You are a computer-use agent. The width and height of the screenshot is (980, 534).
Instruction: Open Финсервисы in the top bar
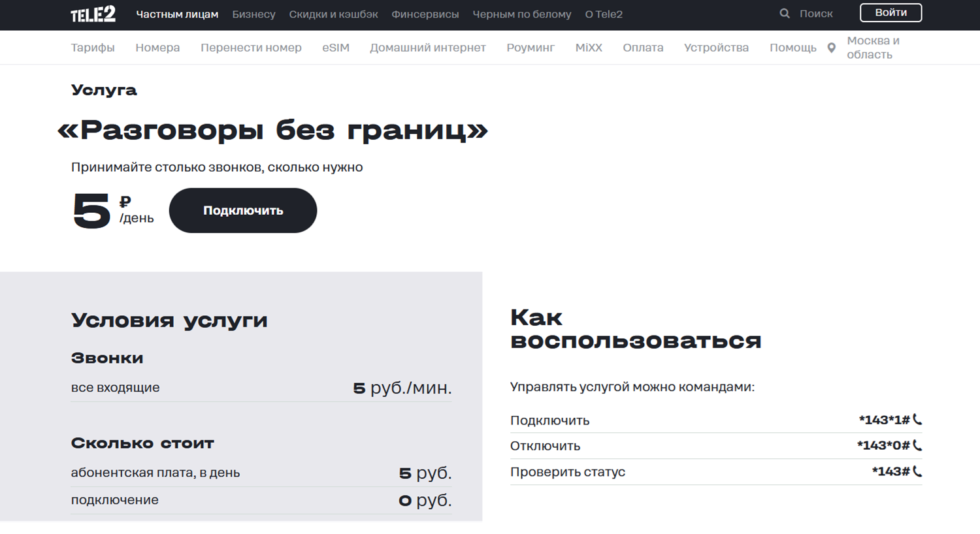[425, 14]
